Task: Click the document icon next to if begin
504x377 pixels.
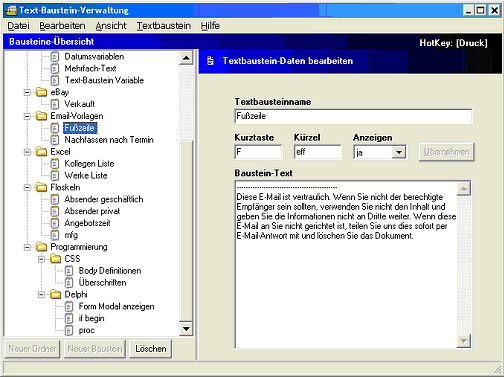Action: point(69,318)
